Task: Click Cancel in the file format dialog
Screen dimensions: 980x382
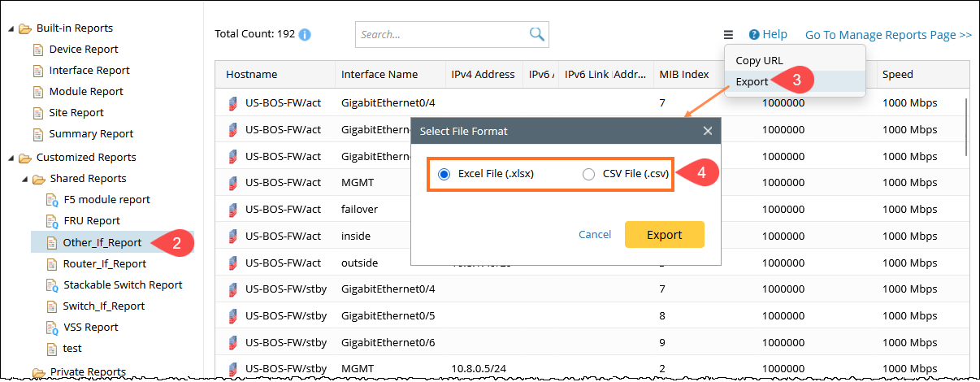Action: (x=595, y=234)
